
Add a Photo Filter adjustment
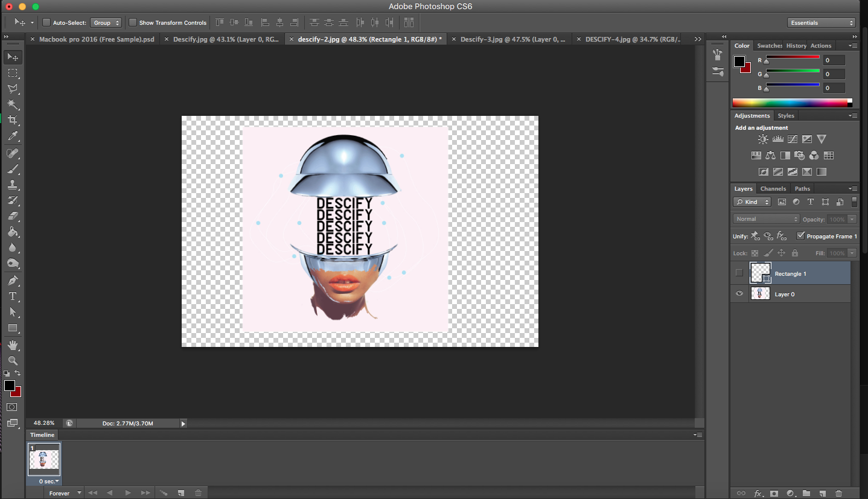[x=799, y=156]
